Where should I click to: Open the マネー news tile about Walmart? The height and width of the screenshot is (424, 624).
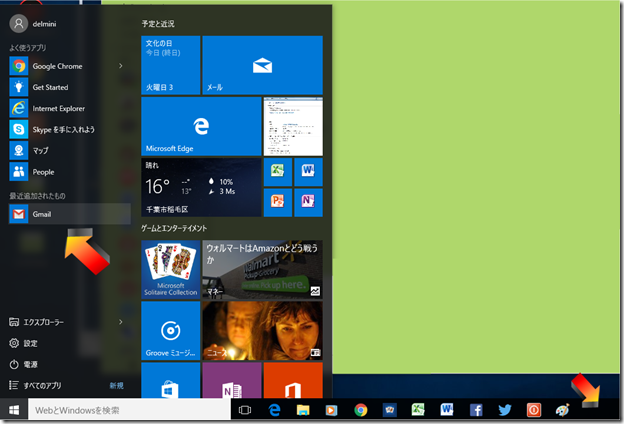coord(263,269)
